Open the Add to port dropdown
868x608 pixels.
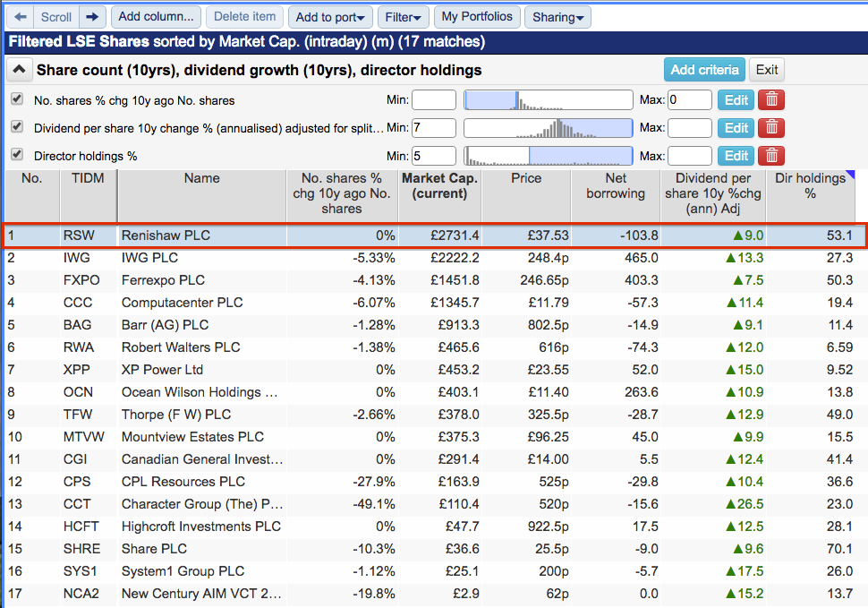click(330, 17)
